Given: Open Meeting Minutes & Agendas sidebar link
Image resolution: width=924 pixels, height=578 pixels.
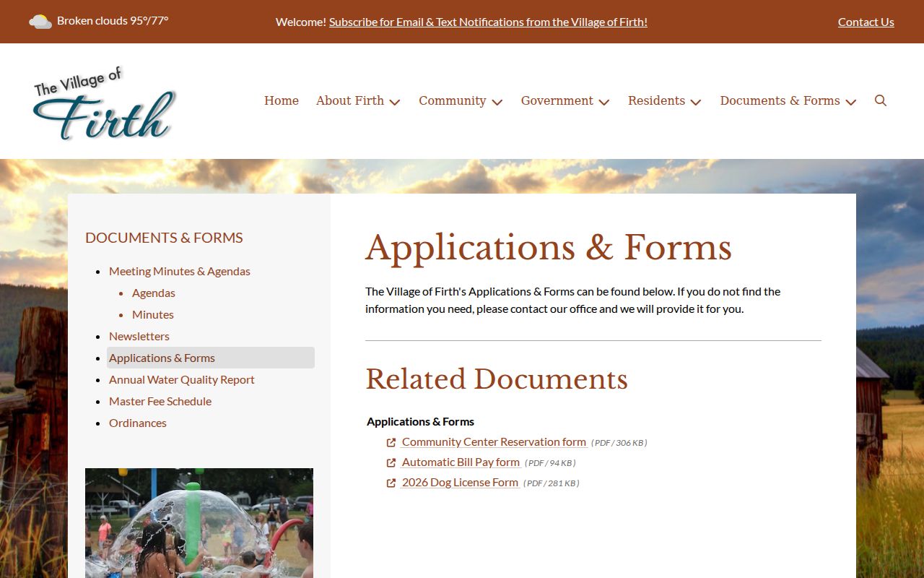Looking at the screenshot, I should click(x=180, y=271).
